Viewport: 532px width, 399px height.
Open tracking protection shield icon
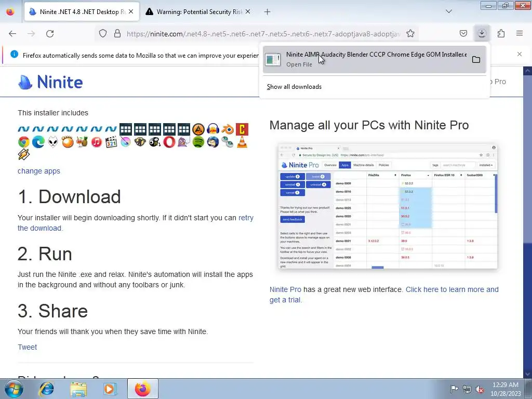pyautogui.click(x=103, y=33)
